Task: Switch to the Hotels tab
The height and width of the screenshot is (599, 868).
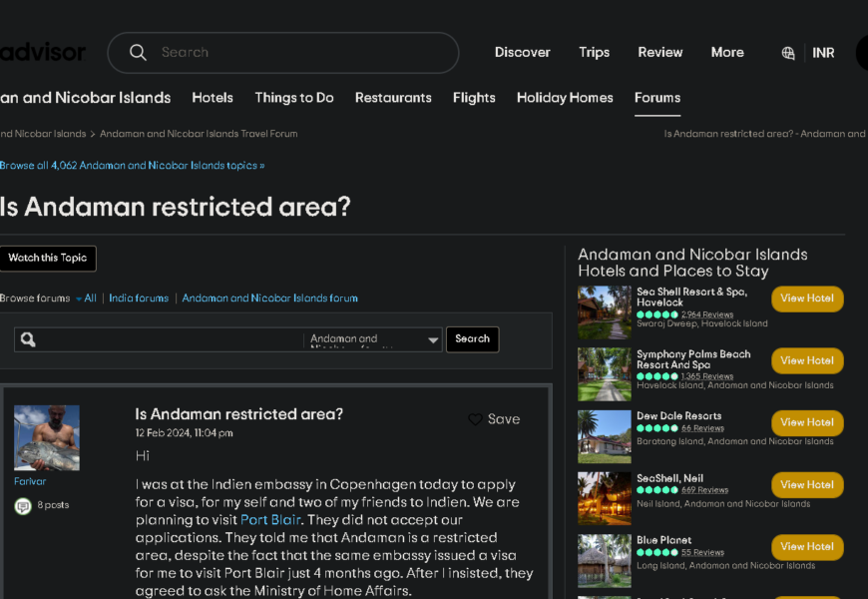Action: point(213,98)
